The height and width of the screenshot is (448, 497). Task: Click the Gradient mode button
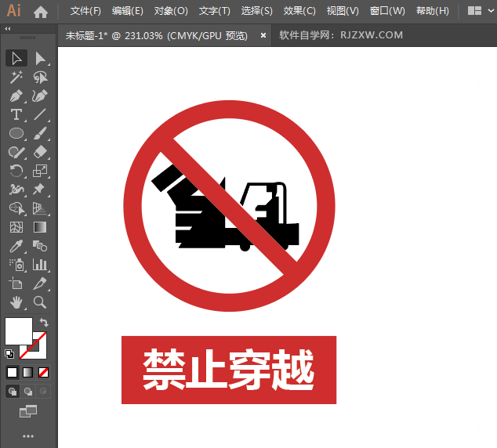click(x=28, y=373)
